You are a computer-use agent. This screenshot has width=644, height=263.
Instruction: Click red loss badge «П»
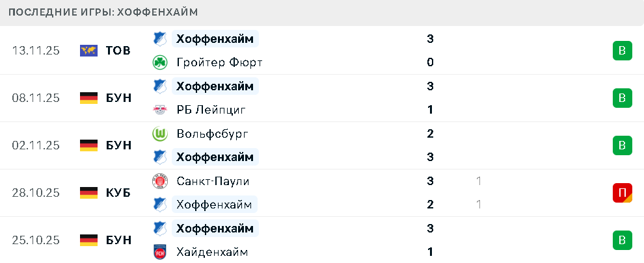[622, 193]
